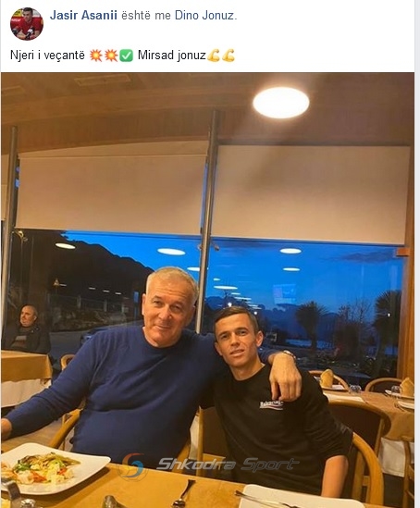Click the folded napkin on right table
Screen dimensions: 420x508
[x=327, y=378]
